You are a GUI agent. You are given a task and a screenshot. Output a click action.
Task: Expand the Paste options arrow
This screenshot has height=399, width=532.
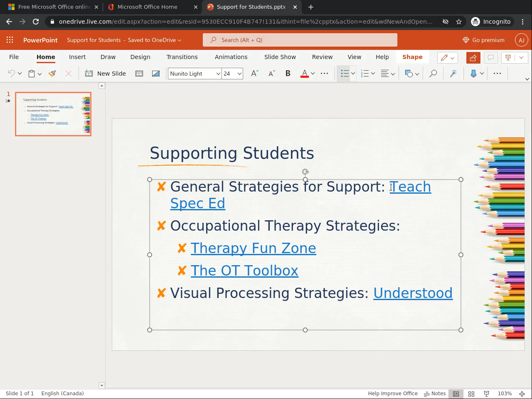tap(39, 74)
